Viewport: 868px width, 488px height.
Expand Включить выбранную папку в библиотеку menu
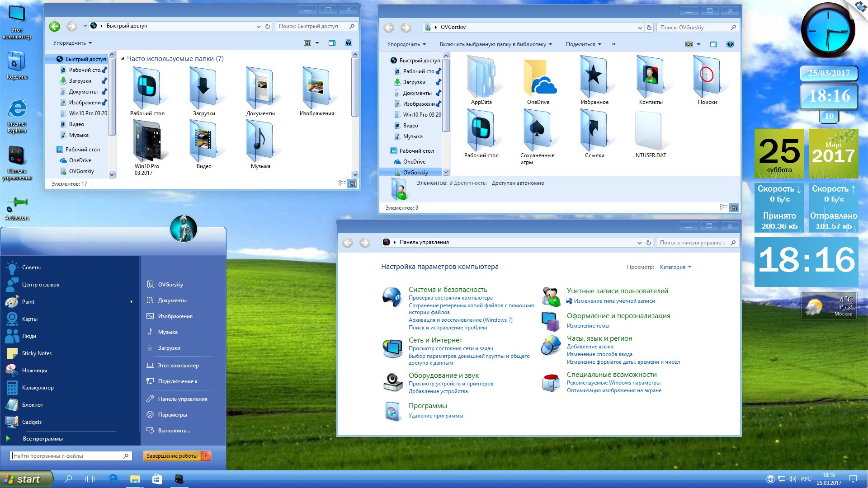pyautogui.click(x=496, y=44)
